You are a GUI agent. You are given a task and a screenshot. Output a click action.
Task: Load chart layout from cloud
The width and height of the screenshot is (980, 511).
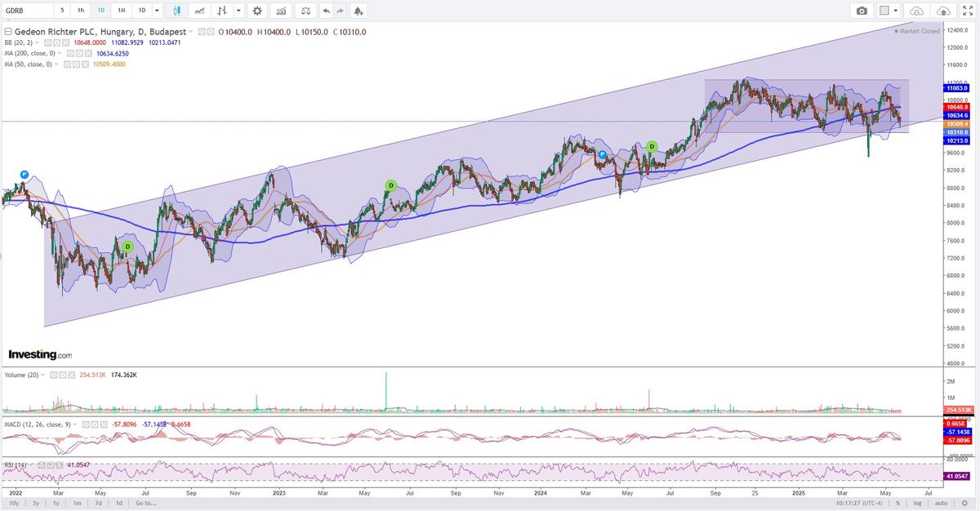point(916,11)
